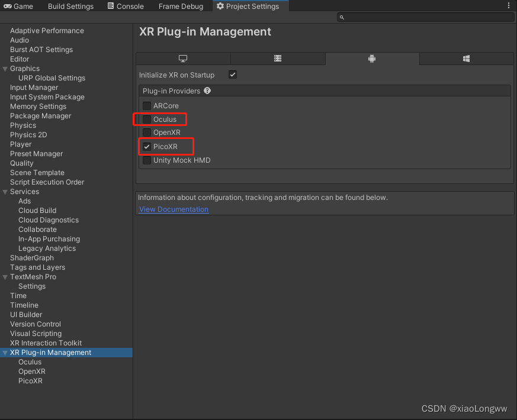Image resolution: width=517 pixels, height=420 pixels.
Task: Switch to the Game tab
Action: tap(18, 7)
